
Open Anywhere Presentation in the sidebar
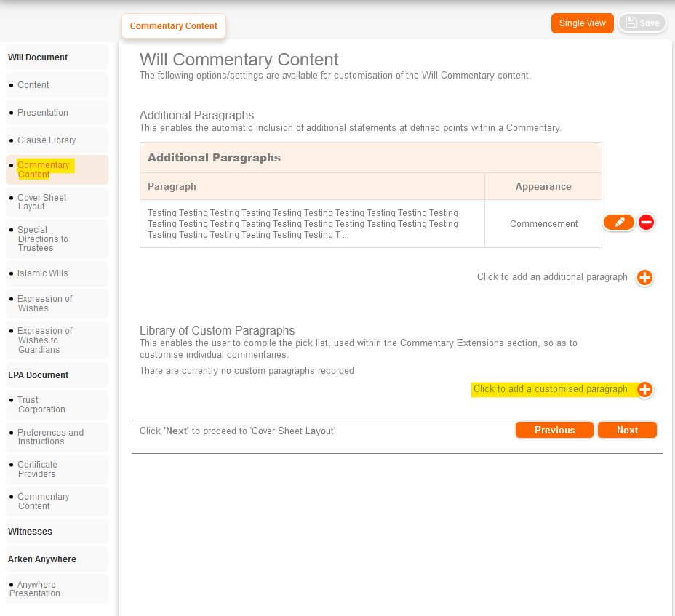coord(35,589)
